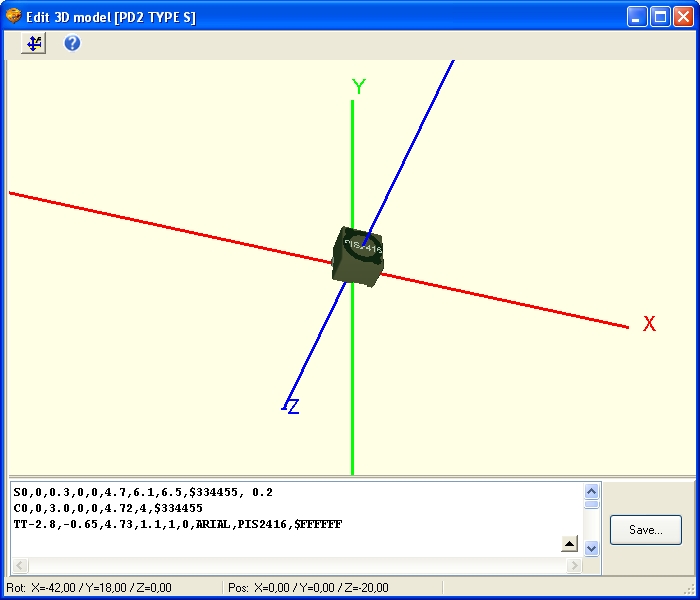Click the 3D inductor model in viewport
Image resolution: width=700 pixels, height=600 pixels.
point(357,257)
